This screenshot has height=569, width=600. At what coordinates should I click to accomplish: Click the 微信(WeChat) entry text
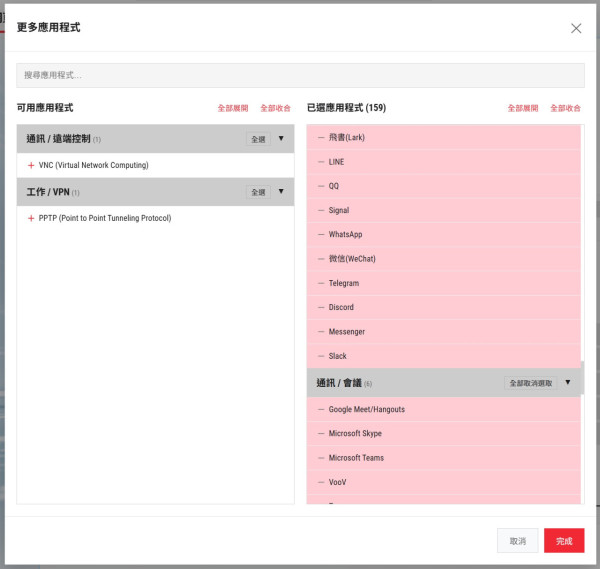click(x=352, y=259)
